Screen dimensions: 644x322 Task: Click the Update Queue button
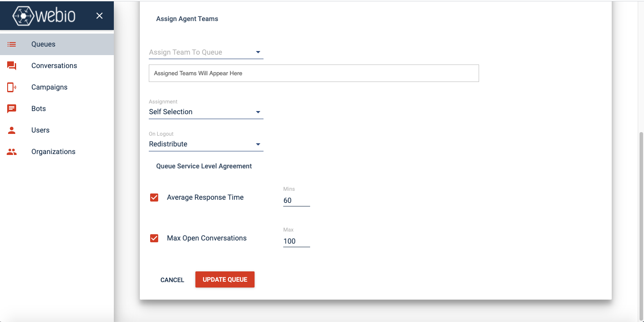pos(225,279)
